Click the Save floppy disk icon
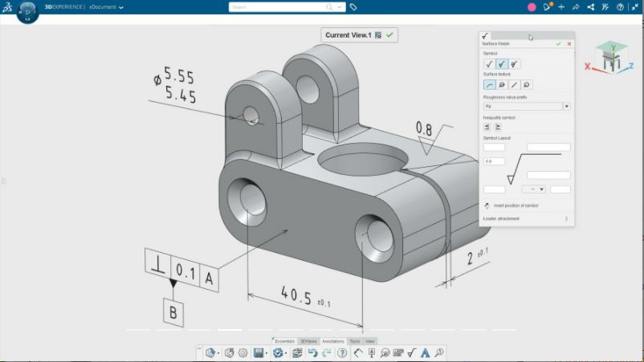This screenshot has height=362, width=644. pos(258,352)
